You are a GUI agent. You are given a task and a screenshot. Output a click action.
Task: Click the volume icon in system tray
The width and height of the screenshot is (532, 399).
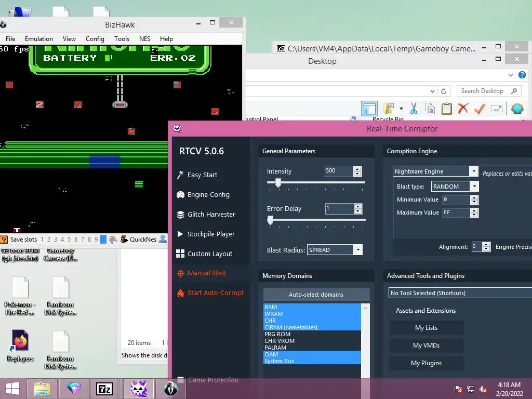(x=483, y=389)
